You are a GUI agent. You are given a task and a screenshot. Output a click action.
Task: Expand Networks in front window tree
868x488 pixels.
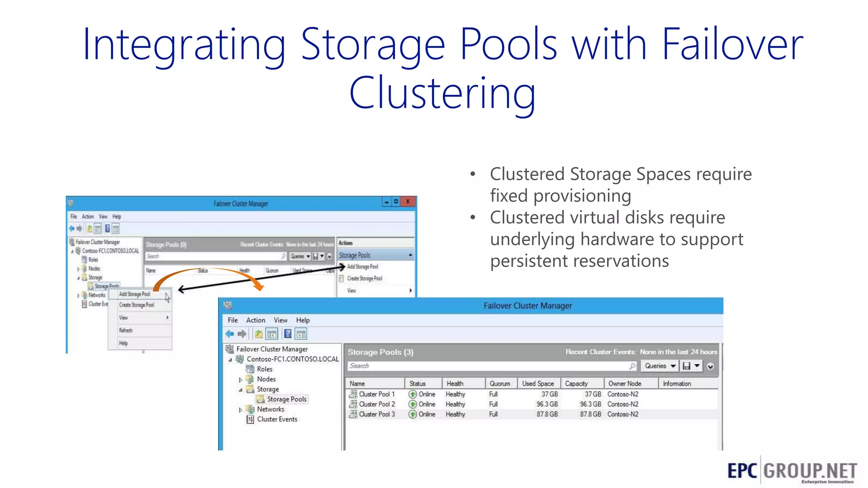(x=240, y=410)
